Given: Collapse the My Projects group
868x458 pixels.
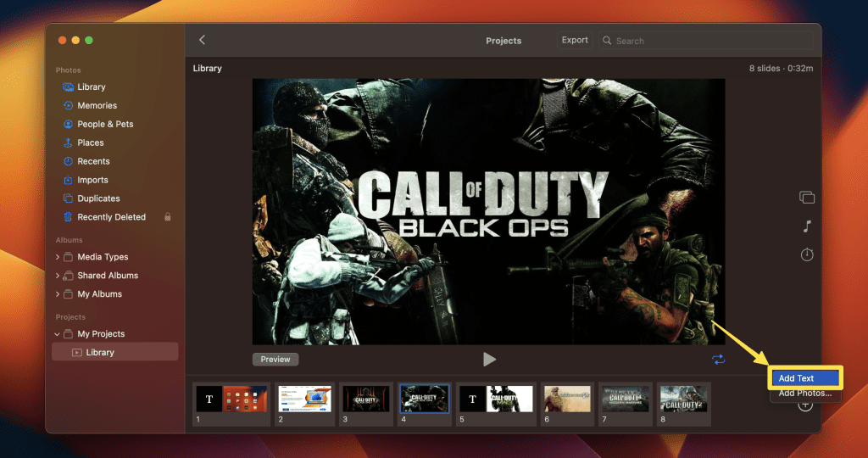Looking at the screenshot, I should pyautogui.click(x=58, y=334).
